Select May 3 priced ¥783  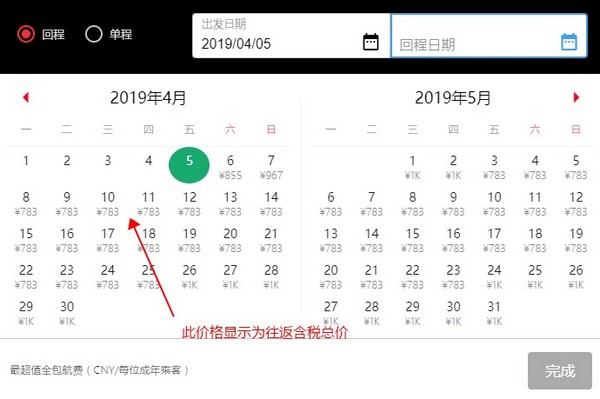(494, 167)
